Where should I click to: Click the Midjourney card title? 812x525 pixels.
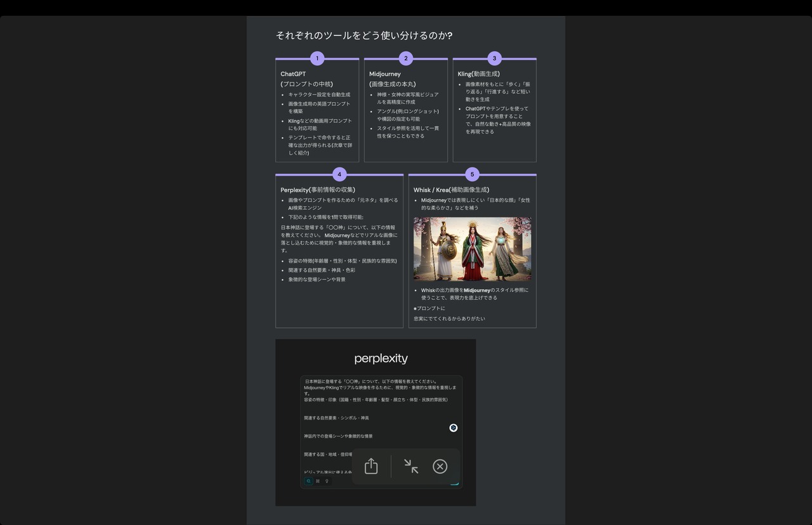[x=385, y=74]
